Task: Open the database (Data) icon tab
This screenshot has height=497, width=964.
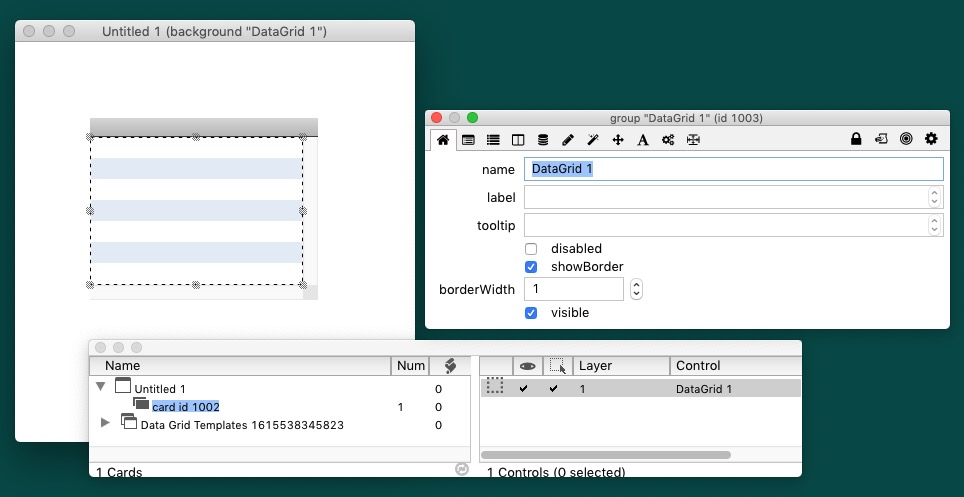Action: (x=543, y=140)
